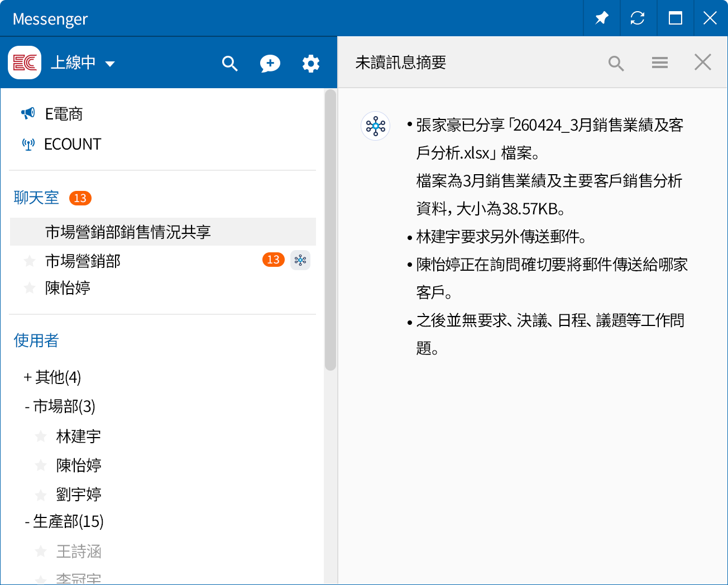Screen dimensions: 728x585
Task: Collapse the 市場部(3) group
Action: pos(60,406)
